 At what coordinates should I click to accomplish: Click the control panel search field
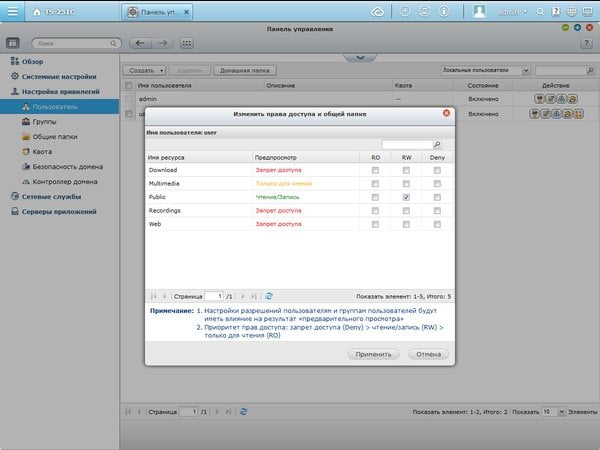[x=76, y=43]
